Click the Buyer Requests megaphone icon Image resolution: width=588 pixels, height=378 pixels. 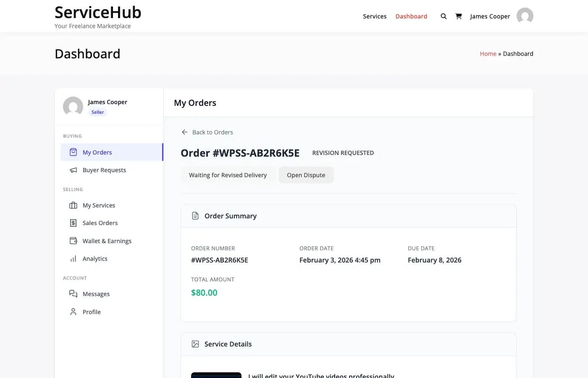[73, 170]
